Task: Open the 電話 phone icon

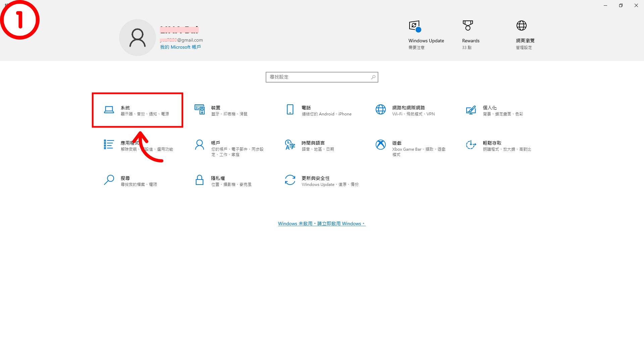Action: [x=290, y=109]
